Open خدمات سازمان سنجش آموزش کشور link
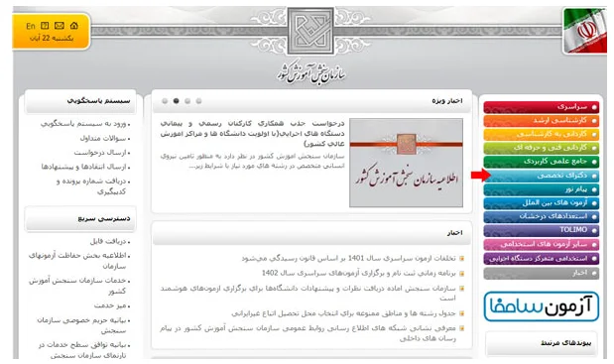Viewport: 614px width, 364px height. click(x=77, y=286)
